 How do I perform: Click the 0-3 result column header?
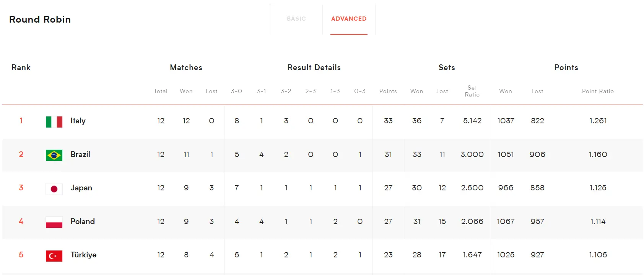[x=360, y=91]
